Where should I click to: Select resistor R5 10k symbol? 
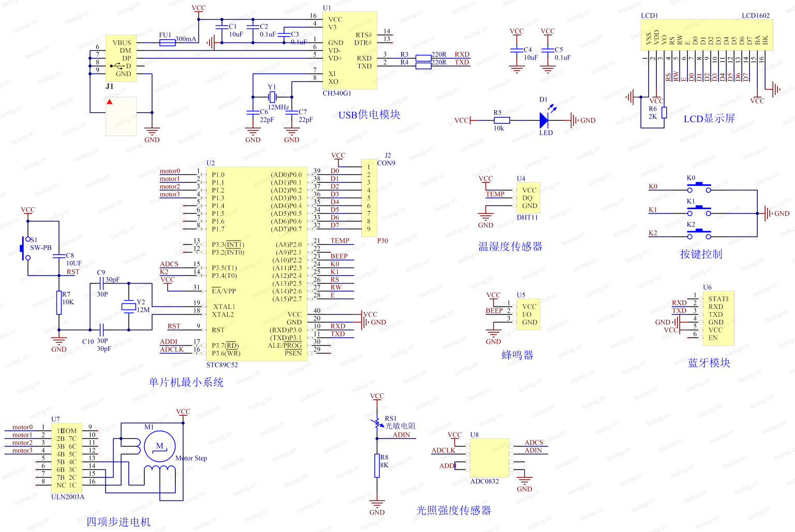click(x=502, y=120)
